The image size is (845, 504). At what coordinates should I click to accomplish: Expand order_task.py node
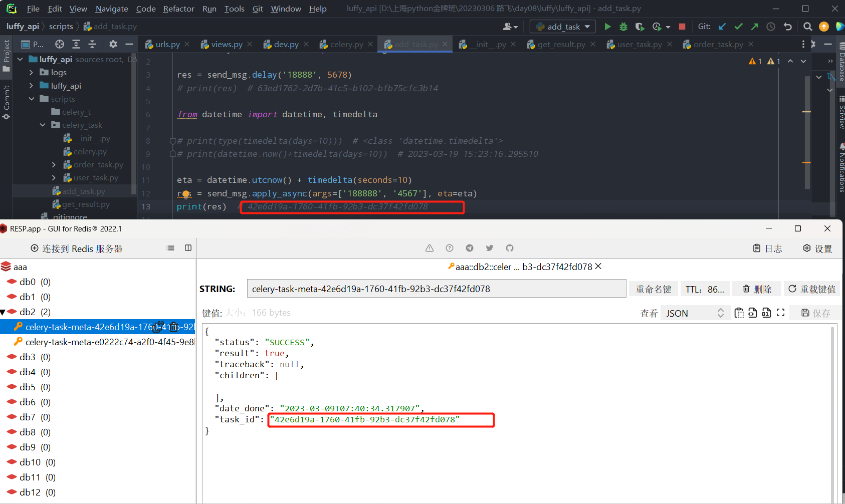(54, 164)
